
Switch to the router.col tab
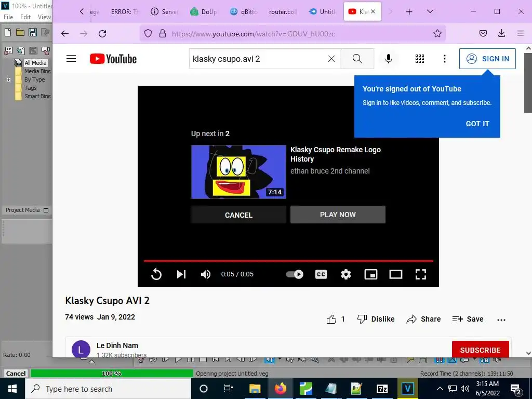pos(283,12)
